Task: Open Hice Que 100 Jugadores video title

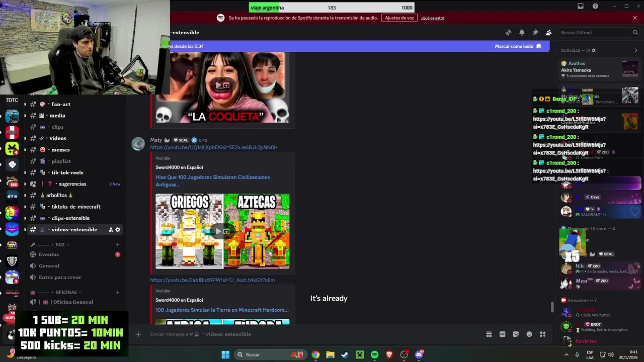Action: (x=212, y=181)
